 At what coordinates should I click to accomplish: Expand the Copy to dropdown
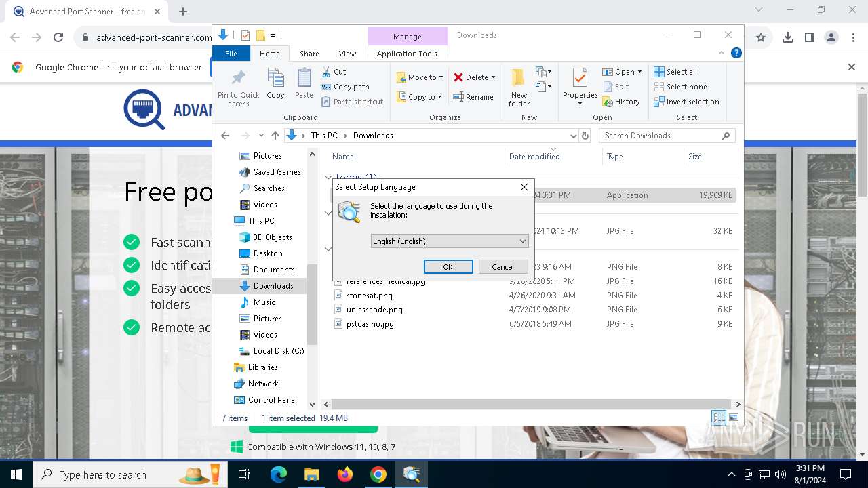tap(440, 97)
